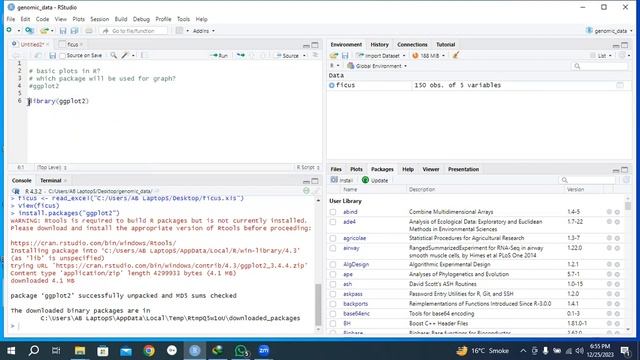
Task: Click the Print document toolbar icon
Action: click(89, 31)
